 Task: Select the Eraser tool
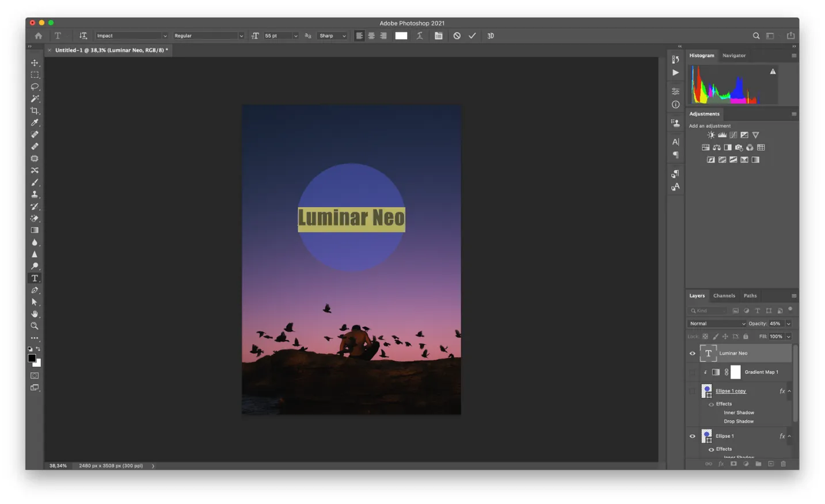35,219
